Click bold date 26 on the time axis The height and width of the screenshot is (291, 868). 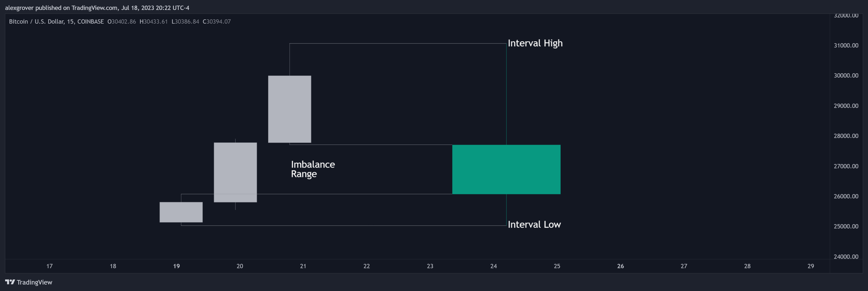(x=620, y=266)
